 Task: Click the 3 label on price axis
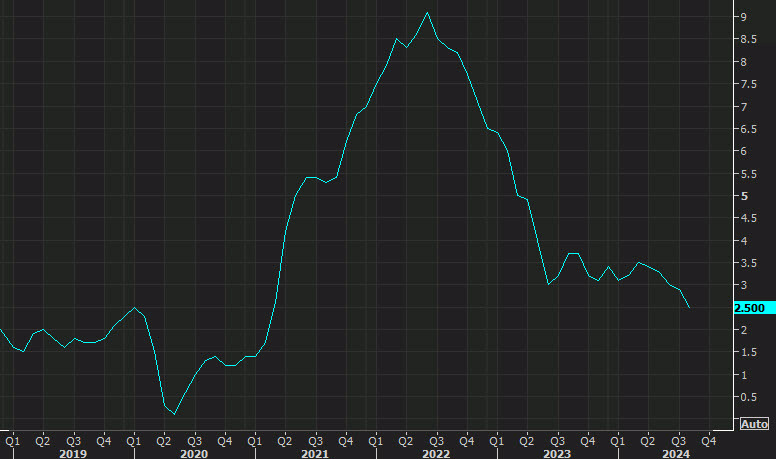744,285
